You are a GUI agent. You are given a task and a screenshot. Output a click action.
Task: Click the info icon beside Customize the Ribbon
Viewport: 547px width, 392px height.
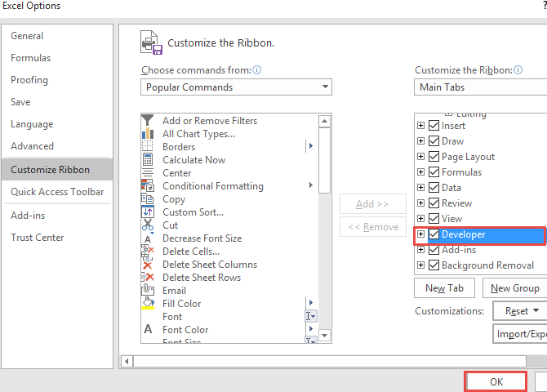point(518,69)
